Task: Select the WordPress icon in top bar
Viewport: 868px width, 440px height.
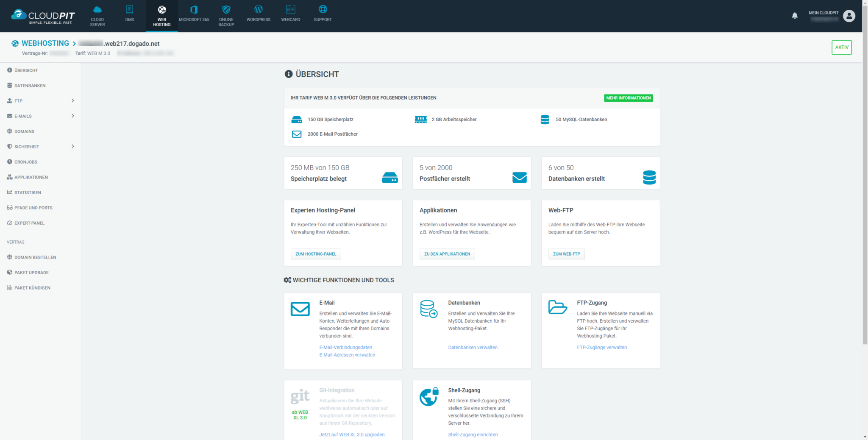Action: (258, 10)
